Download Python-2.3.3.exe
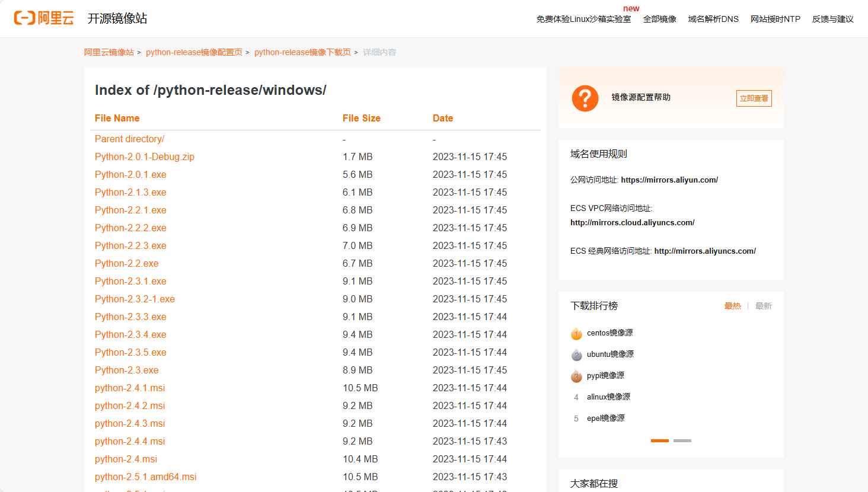Image resolution: width=868 pixels, height=492 pixels. [130, 317]
